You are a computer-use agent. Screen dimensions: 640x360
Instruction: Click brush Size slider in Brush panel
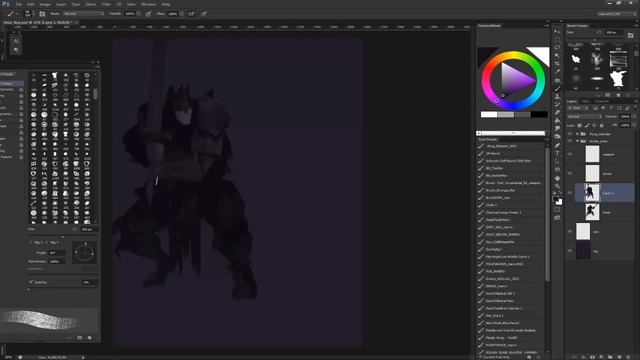(x=62, y=236)
